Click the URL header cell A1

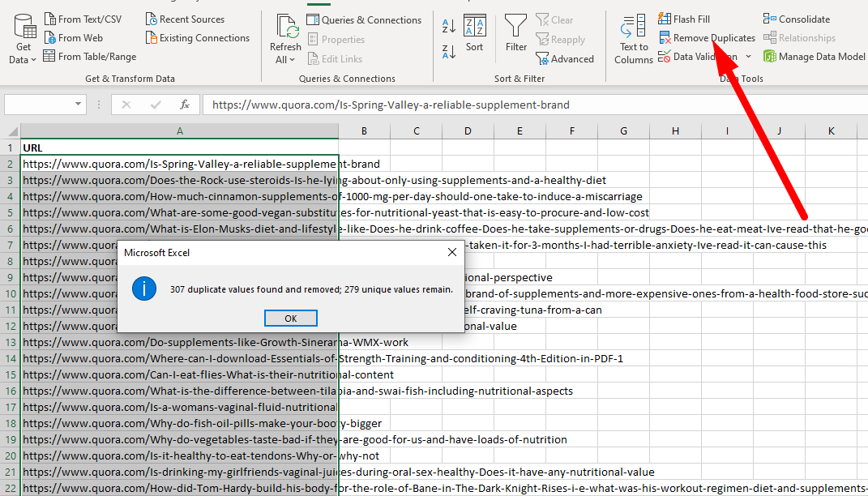(x=179, y=148)
